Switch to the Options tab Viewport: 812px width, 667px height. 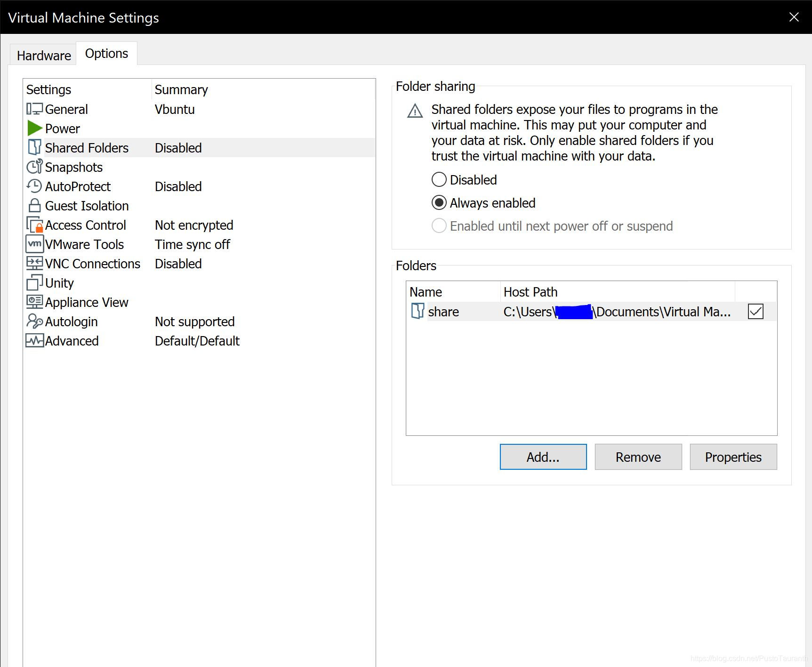click(x=106, y=54)
